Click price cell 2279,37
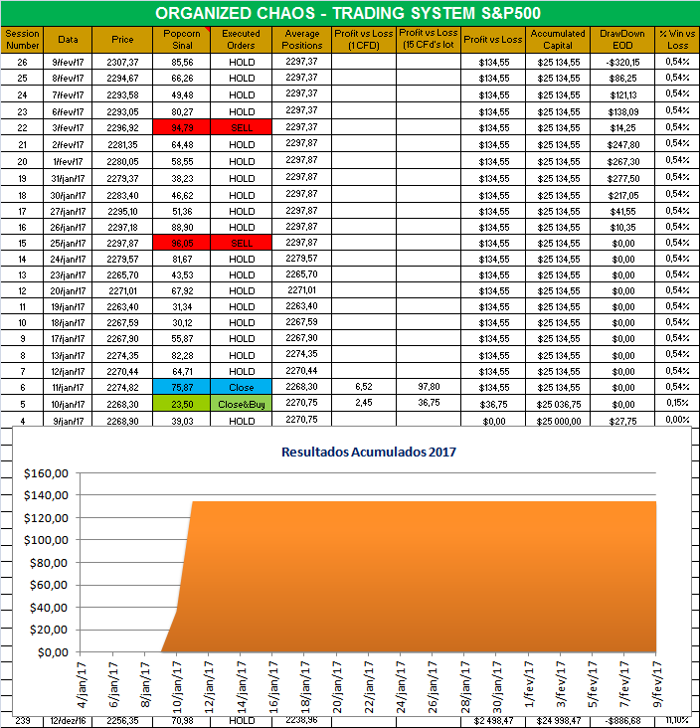 point(122,178)
